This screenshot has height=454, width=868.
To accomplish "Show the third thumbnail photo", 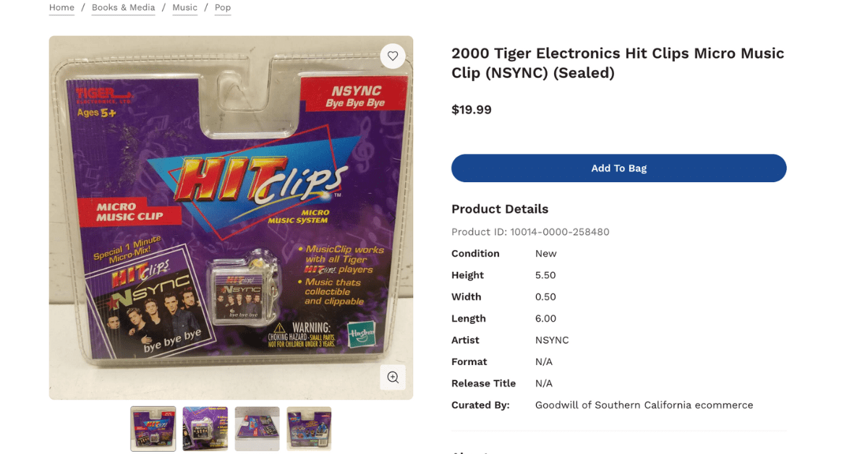I will coord(257,429).
